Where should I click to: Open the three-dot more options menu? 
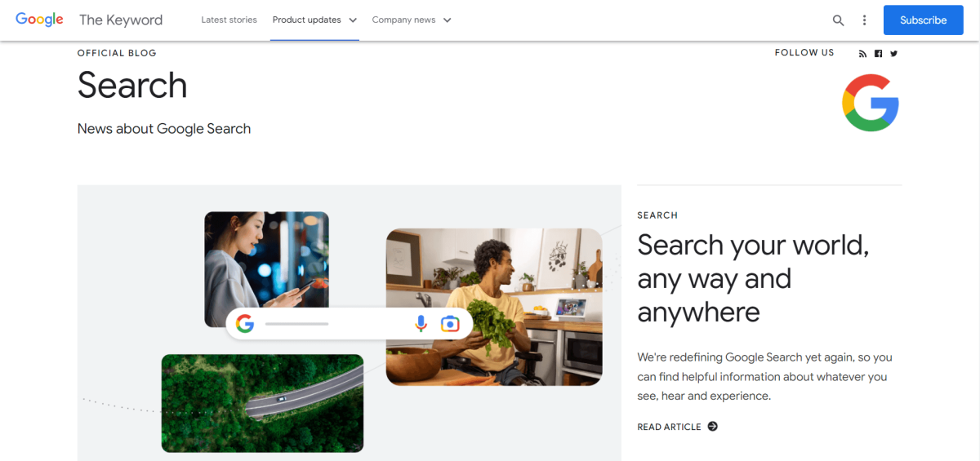(x=864, y=20)
